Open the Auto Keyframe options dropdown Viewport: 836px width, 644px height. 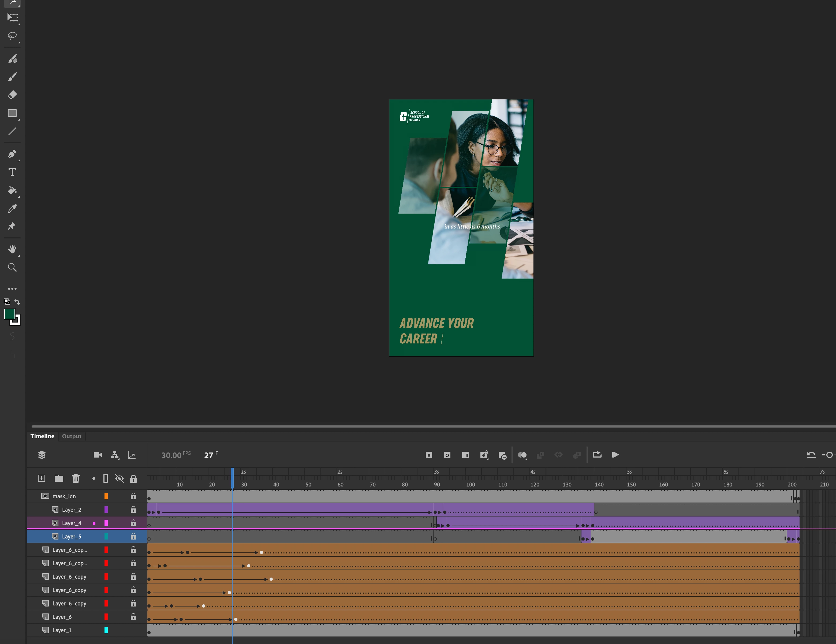coord(484,455)
